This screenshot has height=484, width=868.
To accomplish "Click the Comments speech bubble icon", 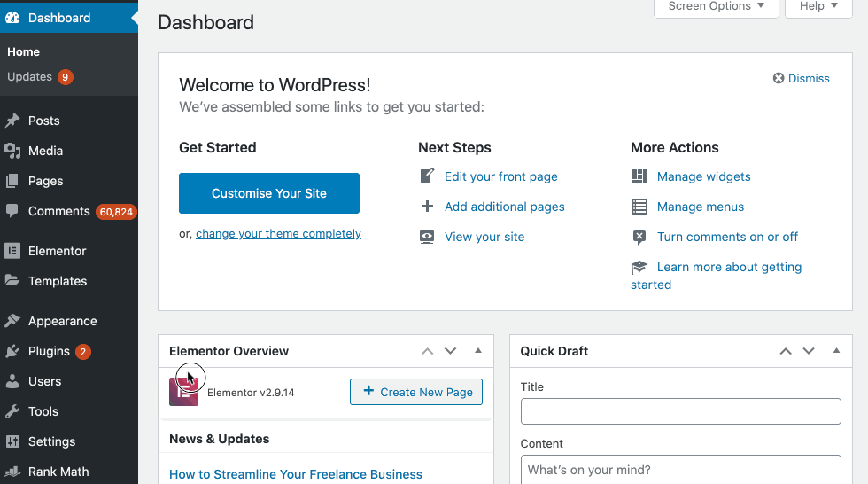I will [x=12, y=211].
